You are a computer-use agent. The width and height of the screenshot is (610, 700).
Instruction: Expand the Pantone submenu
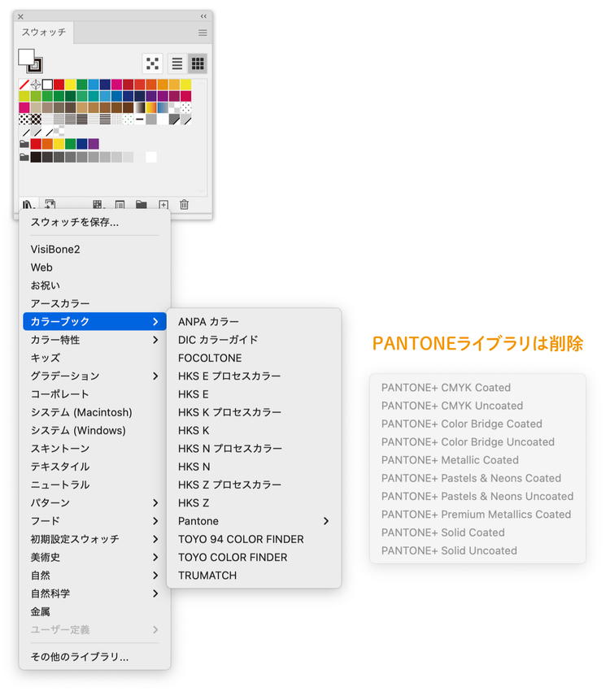point(254,521)
